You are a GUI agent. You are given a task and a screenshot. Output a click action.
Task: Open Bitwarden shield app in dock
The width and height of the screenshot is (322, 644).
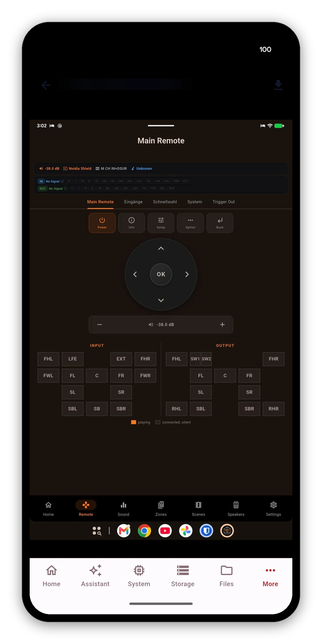coord(206,530)
